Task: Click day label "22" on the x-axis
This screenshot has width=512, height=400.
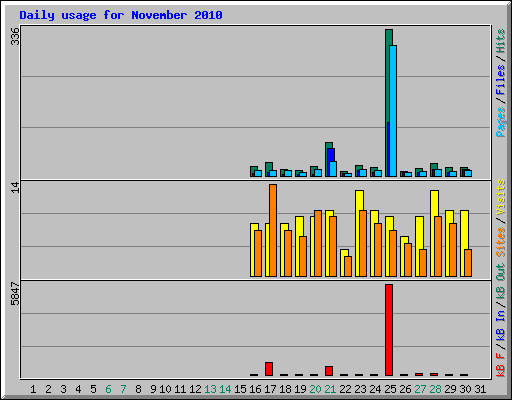Action: (x=345, y=389)
